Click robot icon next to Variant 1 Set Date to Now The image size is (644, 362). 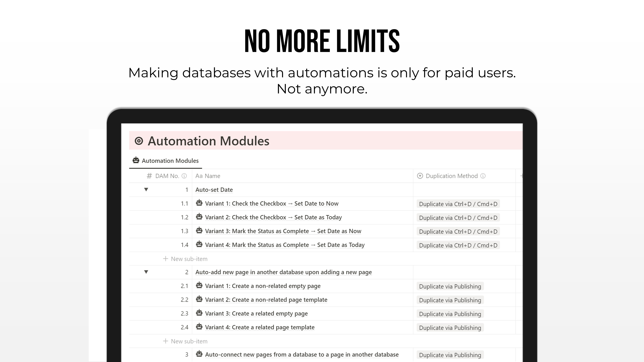coord(199,203)
